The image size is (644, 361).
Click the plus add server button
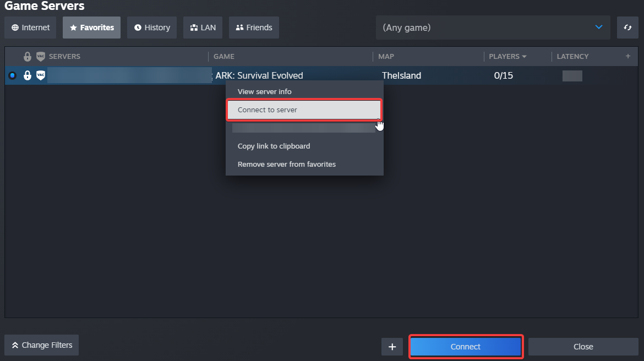(392, 347)
